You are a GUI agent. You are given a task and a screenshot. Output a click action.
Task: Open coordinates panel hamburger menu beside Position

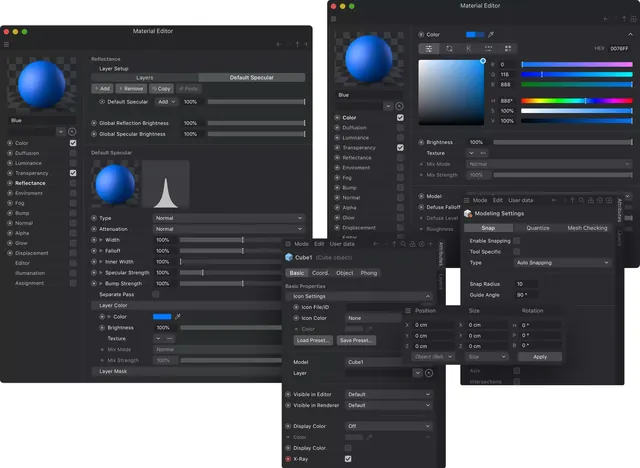coord(408,311)
